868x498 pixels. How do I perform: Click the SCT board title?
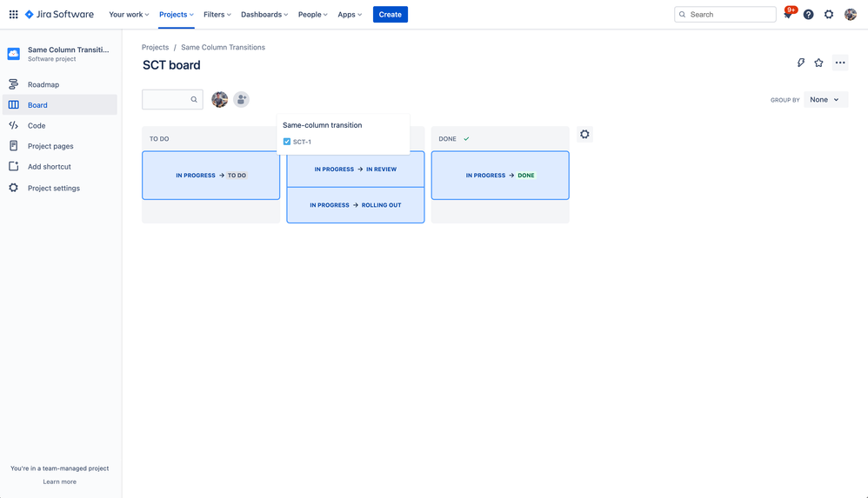171,65
